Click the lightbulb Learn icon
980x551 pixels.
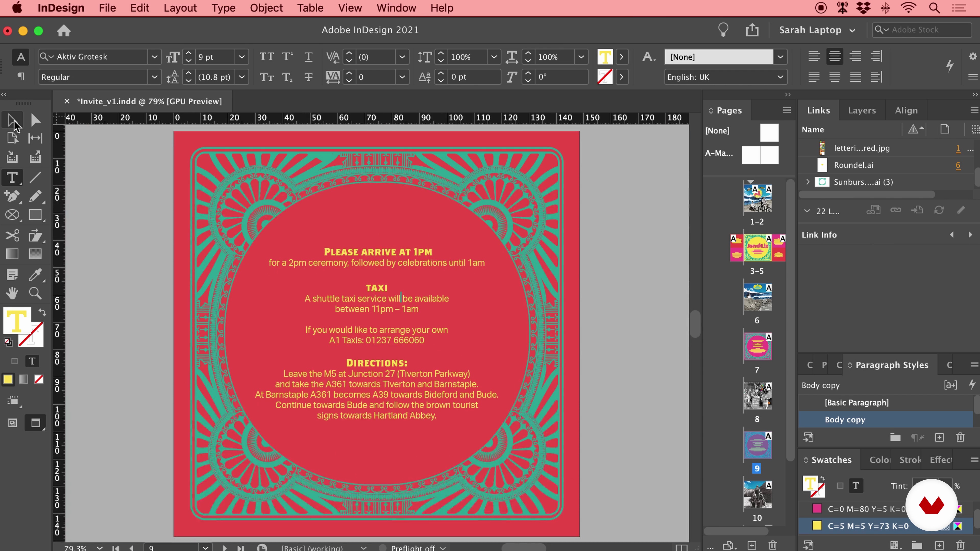click(723, 30)
